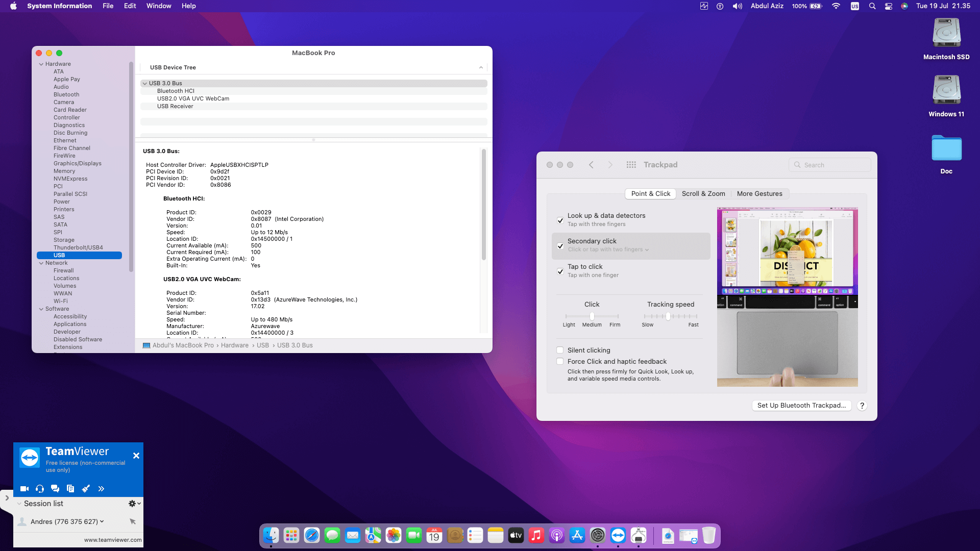Select Thunderbolt/USB4 in sidebar
Image resolution: width=980 pixels, height=551 pixels.
tap(78, 247)
